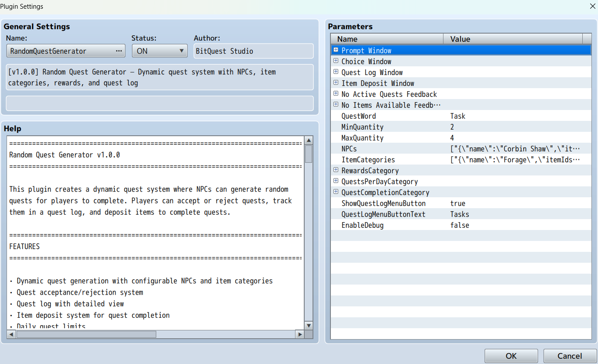Expand the QuestCompletionCategory group

coord(336,192)
